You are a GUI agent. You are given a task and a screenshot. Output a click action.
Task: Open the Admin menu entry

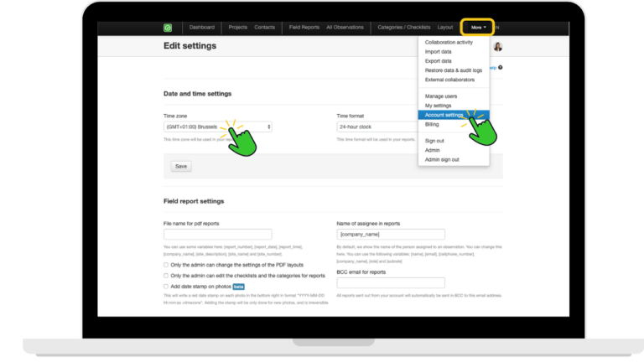point(432,150)
